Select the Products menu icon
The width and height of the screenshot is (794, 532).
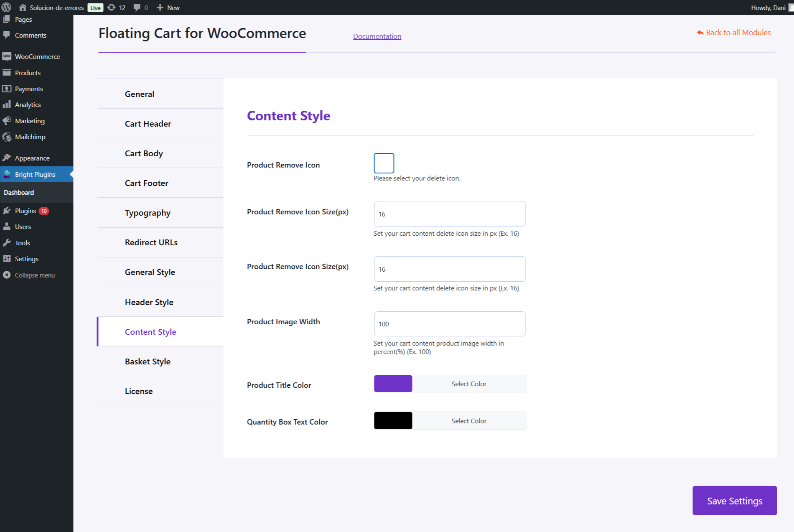tap(7, 72)
